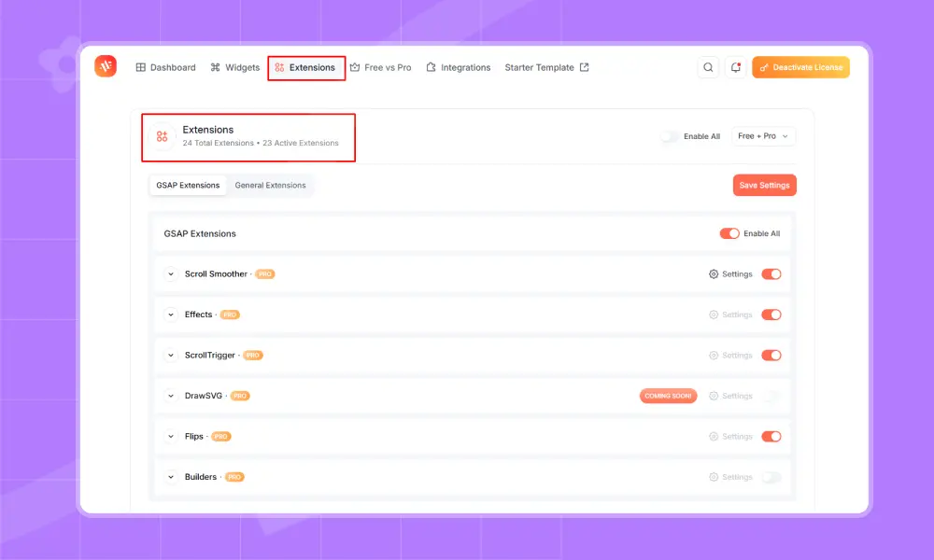Click the Save Settings button
The width and height of the screenshot is (934, 560).
tap(764, 185)
